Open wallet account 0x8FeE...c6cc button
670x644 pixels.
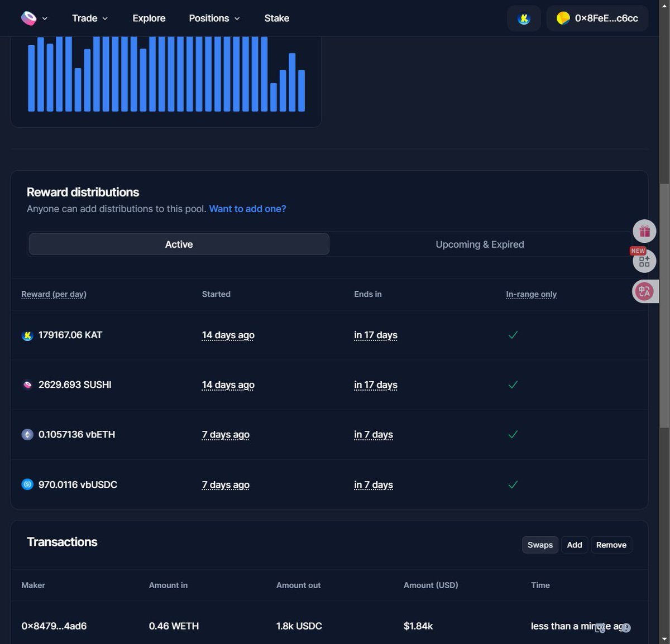coord(597,18)
